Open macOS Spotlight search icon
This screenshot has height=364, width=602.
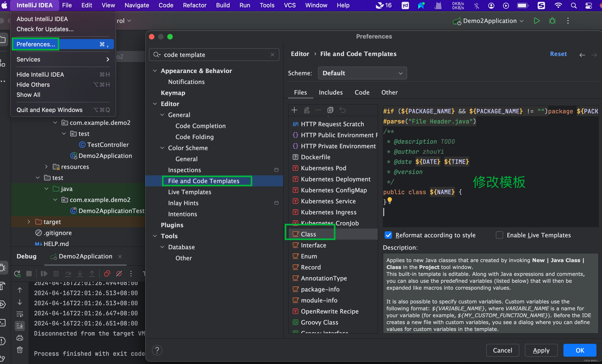point(574,5)
